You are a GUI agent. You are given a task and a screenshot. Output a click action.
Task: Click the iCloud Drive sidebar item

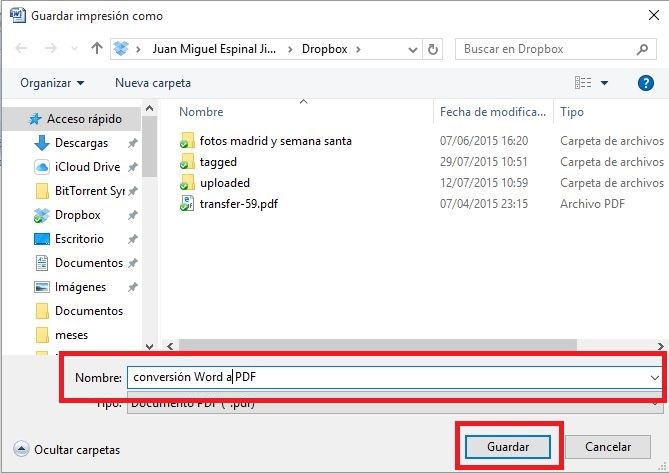click(87, 167)
